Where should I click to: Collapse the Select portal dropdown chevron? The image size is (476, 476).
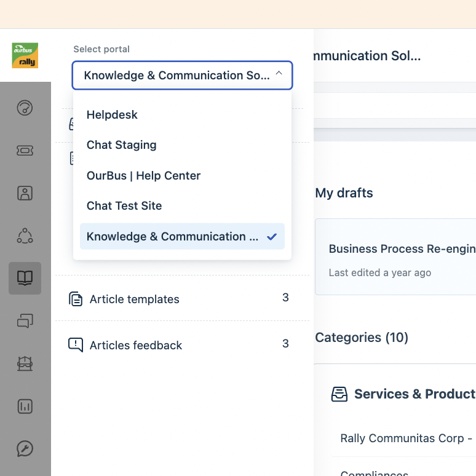tap(279, 75)
